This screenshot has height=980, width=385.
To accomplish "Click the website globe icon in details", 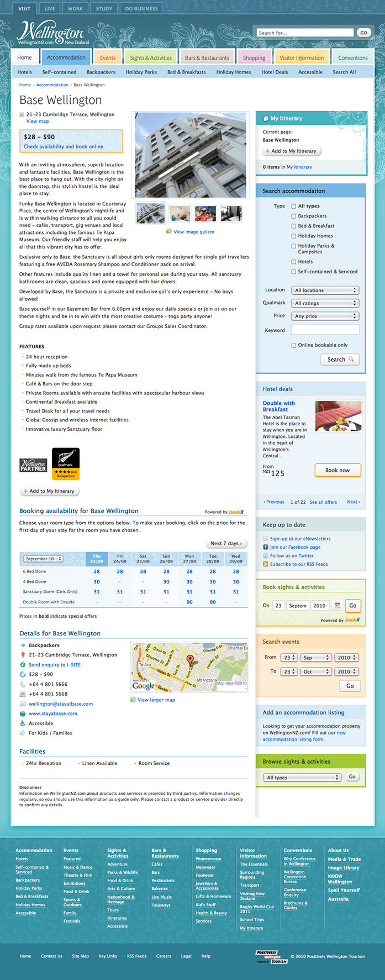I will (x=23, y=713).
